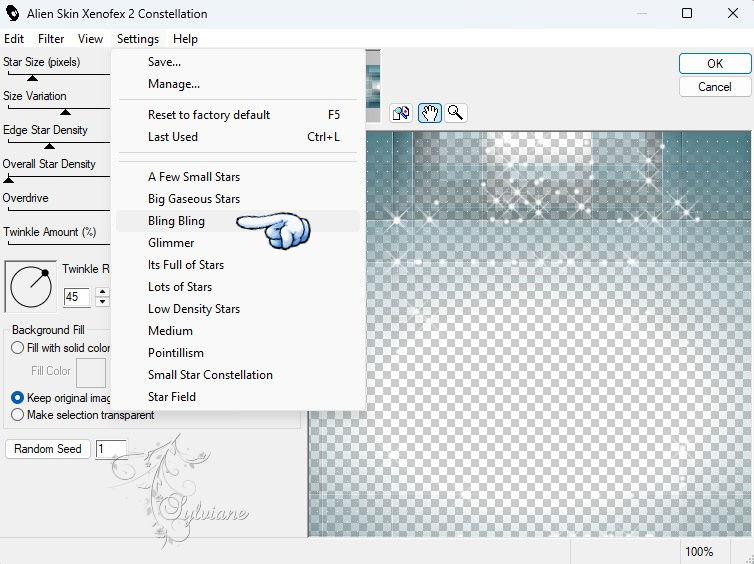This screenshot has width=754, height=564.
Task: Apply the Star Field preset
Action: [238, 397]
